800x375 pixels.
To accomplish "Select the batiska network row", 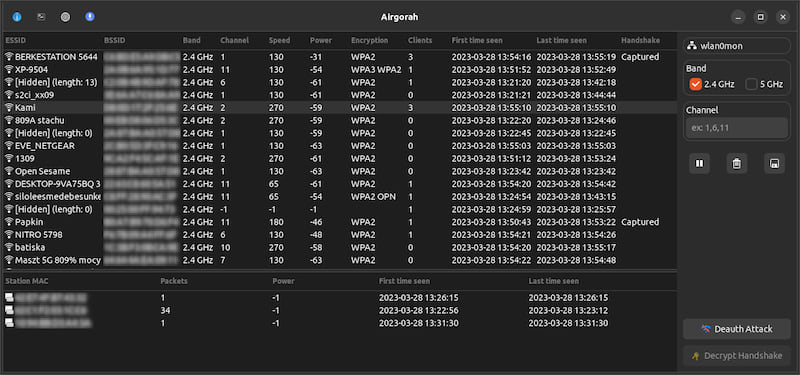I will (339, 247).
